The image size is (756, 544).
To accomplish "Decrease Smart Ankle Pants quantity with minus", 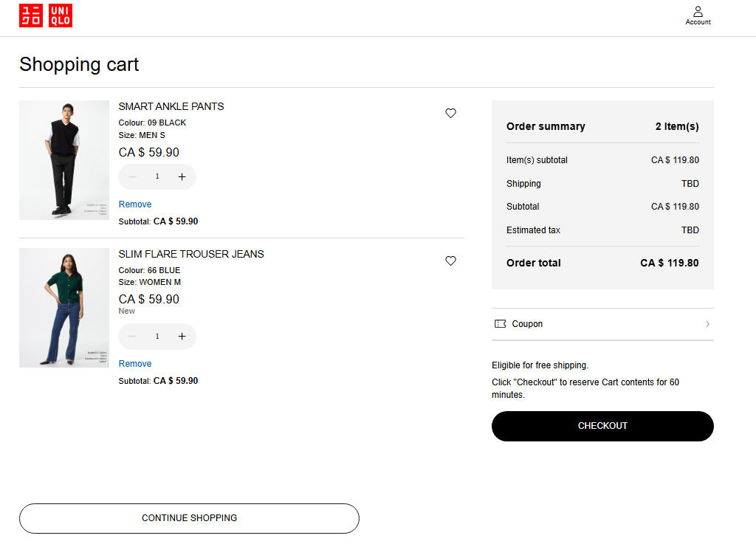I will (x=133, y=177).
